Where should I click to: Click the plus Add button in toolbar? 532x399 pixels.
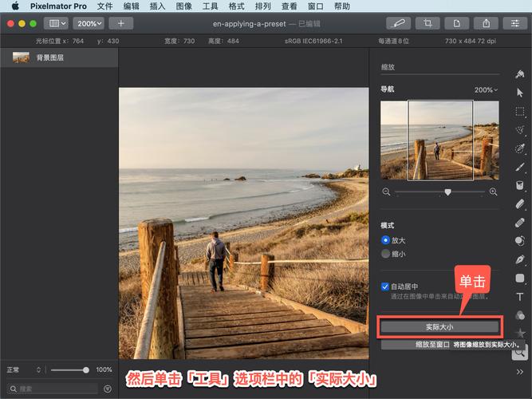120,23
